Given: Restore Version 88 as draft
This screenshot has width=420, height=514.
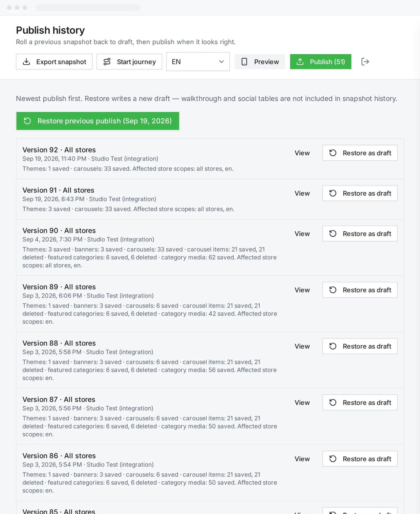Looking at the screenshot, I should click(360, 346).
